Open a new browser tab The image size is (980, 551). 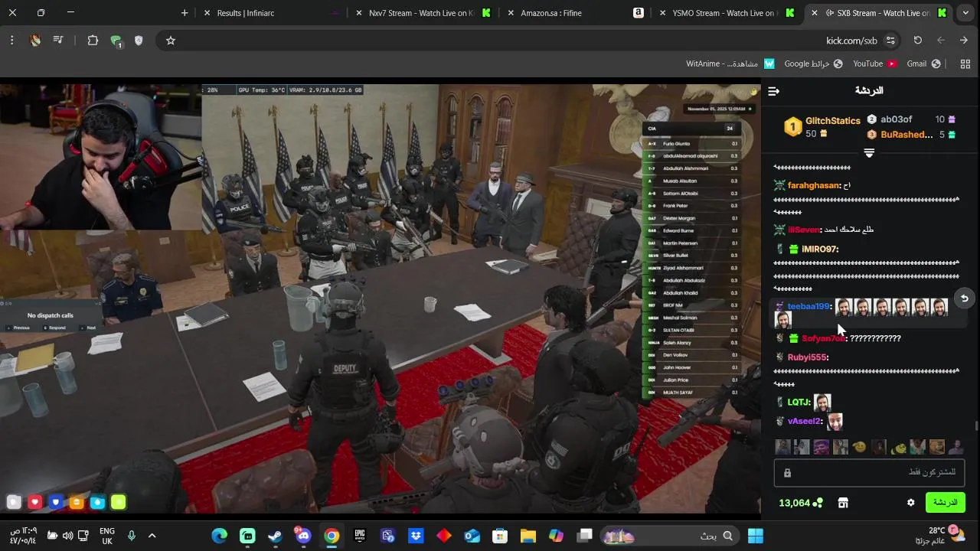click(185, 13)
